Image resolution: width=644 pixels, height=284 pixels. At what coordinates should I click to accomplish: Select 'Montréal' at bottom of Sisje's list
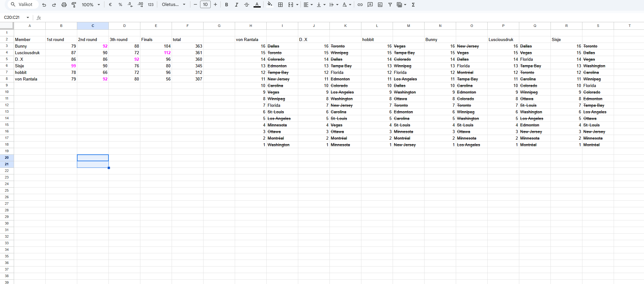(598, 145)
